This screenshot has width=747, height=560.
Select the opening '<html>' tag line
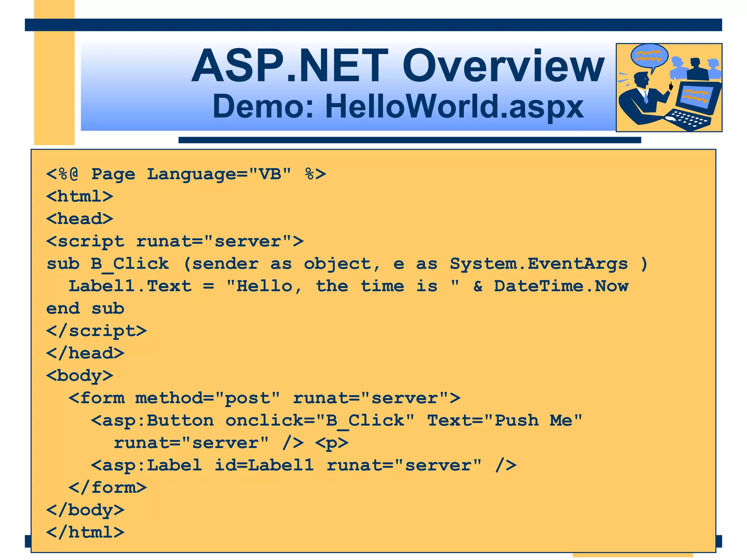click(80, 197)
